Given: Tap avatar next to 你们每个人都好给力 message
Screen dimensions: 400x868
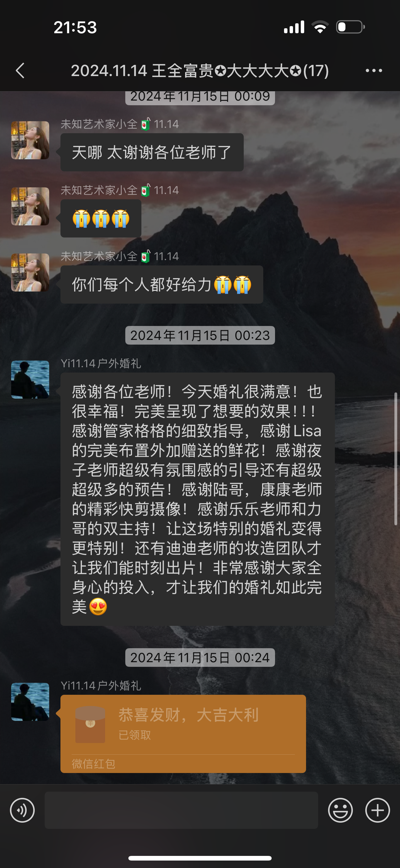Looking at the screenshot, I should [x=30, y=272].
